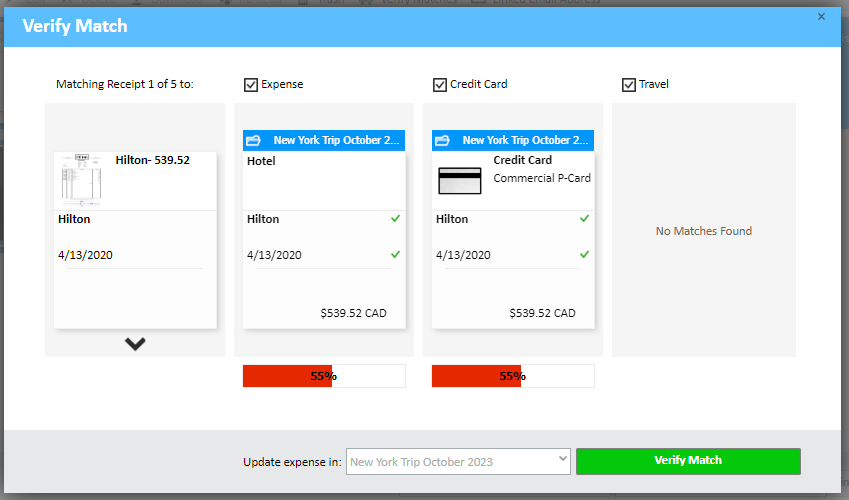The height and width of the screenshot is (500, 849).
Task: Click the $539.52 CAD amount in Expense card
Action: 353,313
